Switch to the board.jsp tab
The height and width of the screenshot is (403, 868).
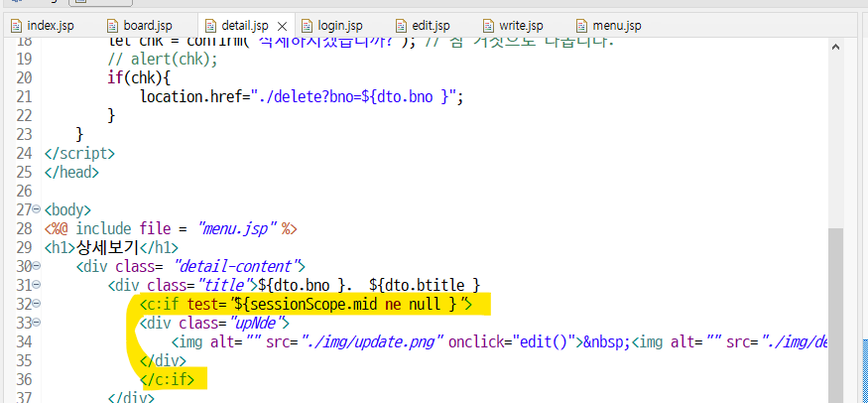coord(140,26)
